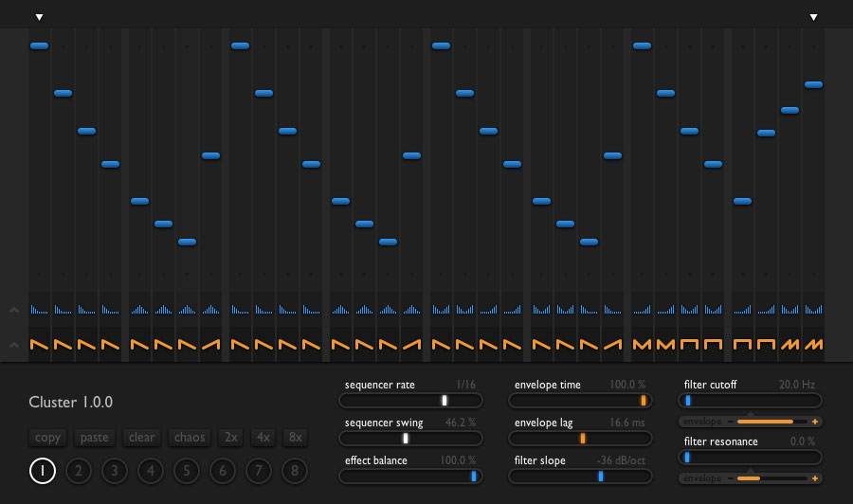Click the minus sign on filter resonance envelope
The height and width of the screenshot is (504, 853).
(731, 478)
